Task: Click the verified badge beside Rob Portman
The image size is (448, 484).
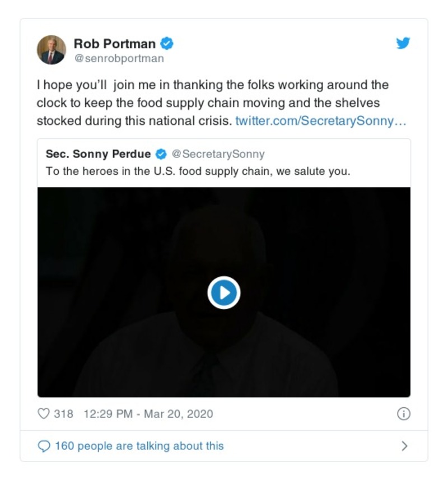Action: 167,43
